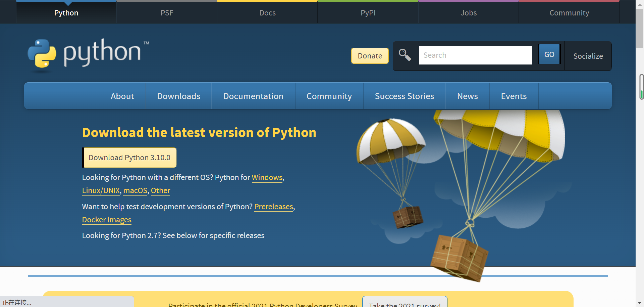Select the Jobs top tab
Screen dimensions: 644x307
pos(469,13)
